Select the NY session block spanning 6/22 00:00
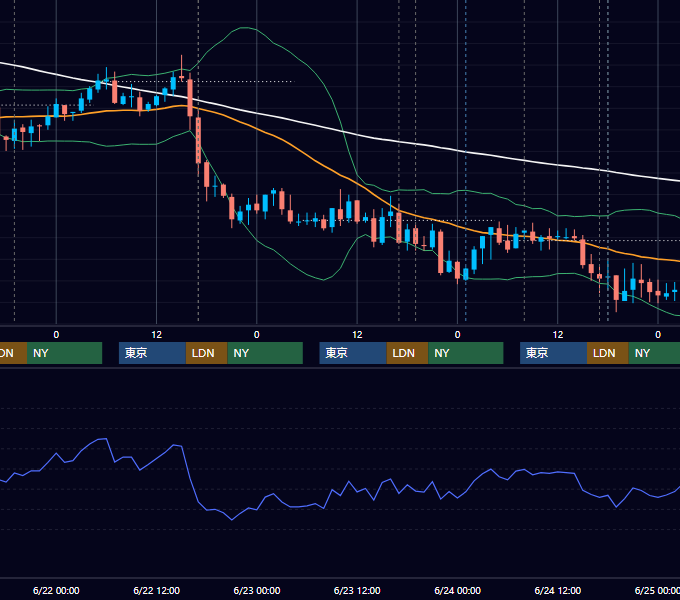The height and width of the screenshot is (600, 680). click(x=64, y=353)
